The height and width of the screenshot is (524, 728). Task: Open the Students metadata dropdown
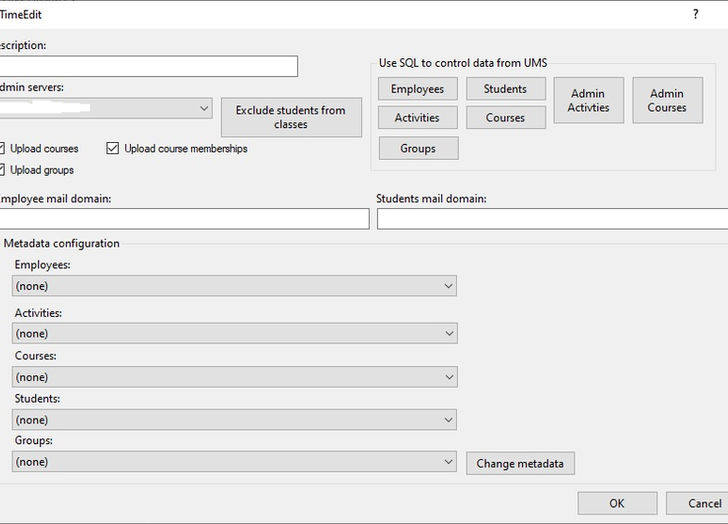point(234,420)
